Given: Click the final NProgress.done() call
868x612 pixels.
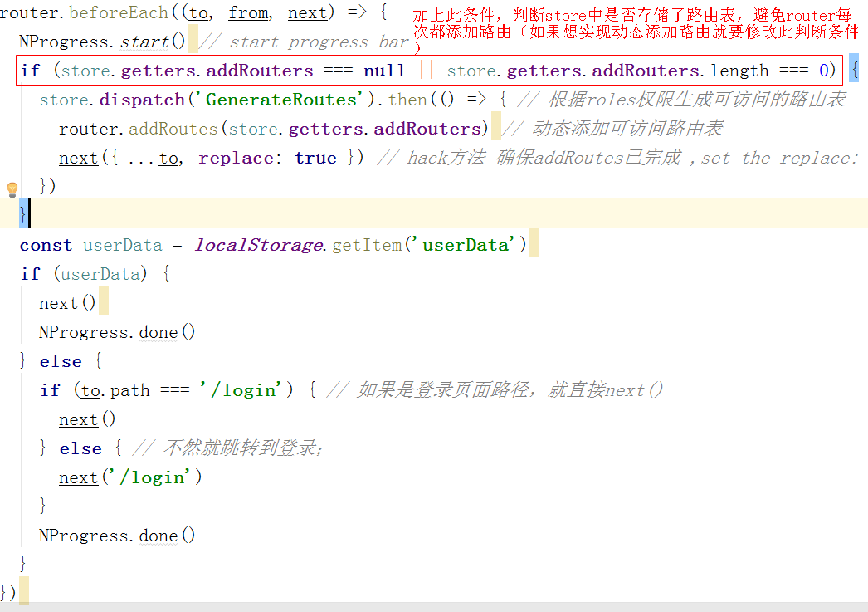Looking at the screenshot, I should [116, 535].
